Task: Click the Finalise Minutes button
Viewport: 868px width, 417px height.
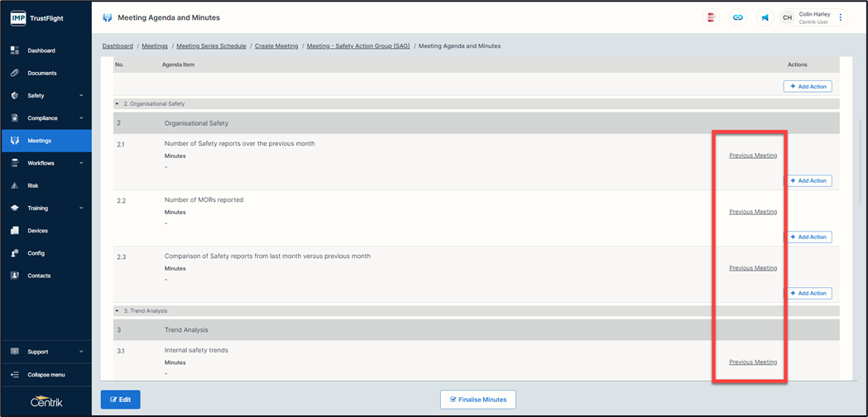Action: pos(478,400)
